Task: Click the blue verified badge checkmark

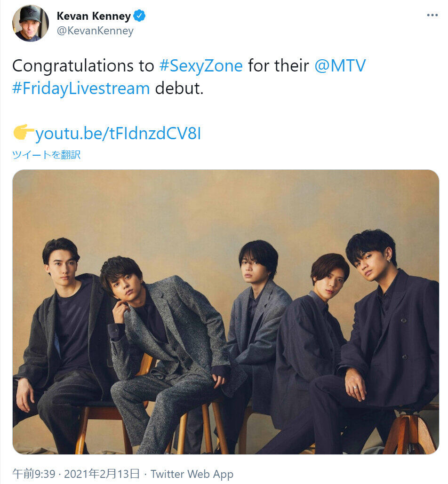Action: click(x=139, y=16)
